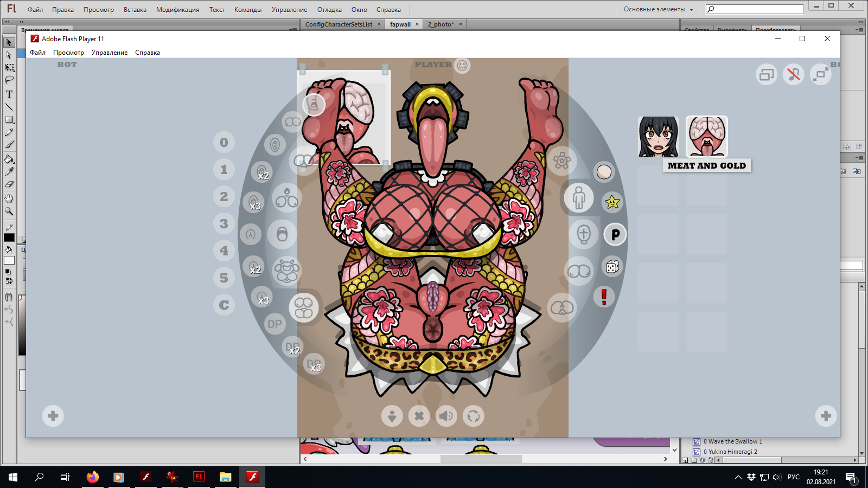Screen dimensions: 868x488
Task: Switch to the 2_photo* document tab
Action: click(441, 24)
